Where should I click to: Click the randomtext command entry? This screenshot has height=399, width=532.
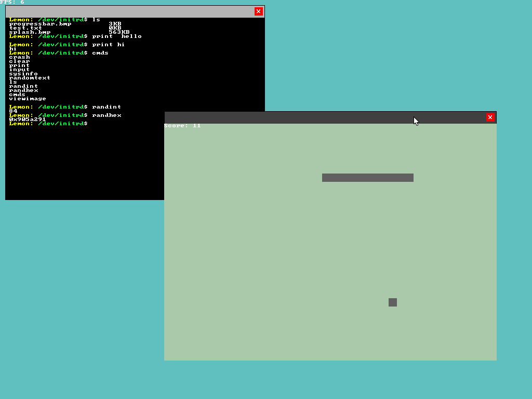tap(30, 78)
